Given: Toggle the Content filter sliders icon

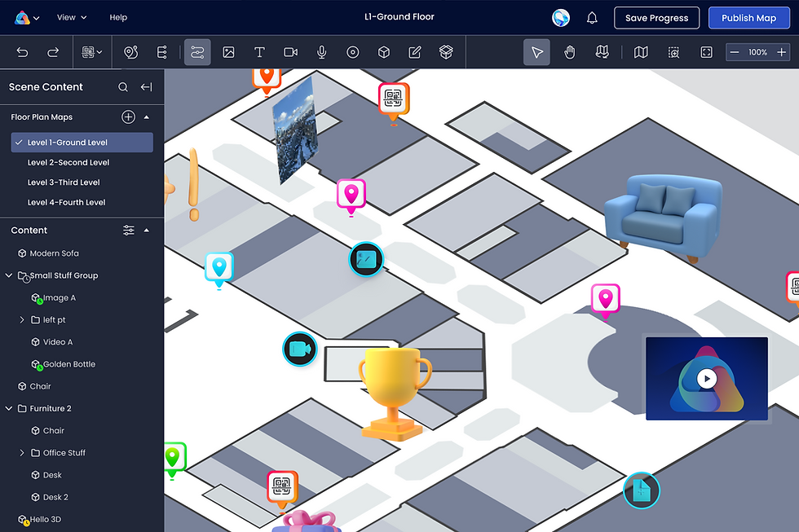Looking at the screenshot, I should point(129,230).
